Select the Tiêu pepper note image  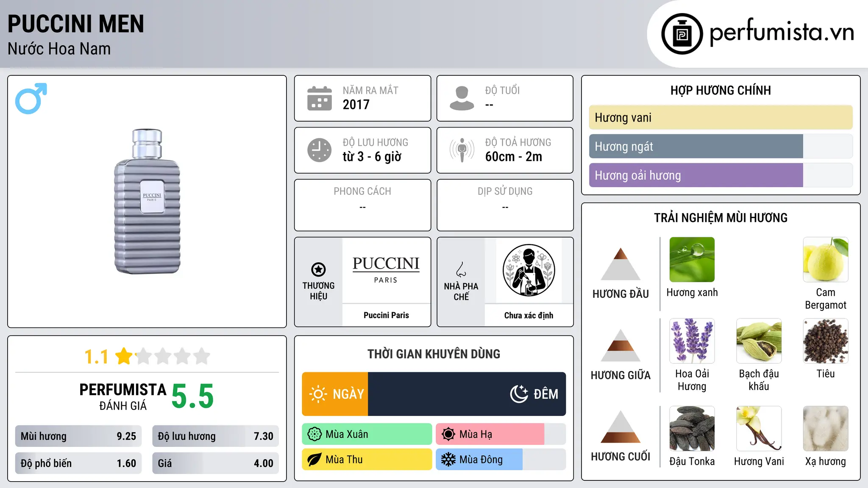click(x=826, y=341)
